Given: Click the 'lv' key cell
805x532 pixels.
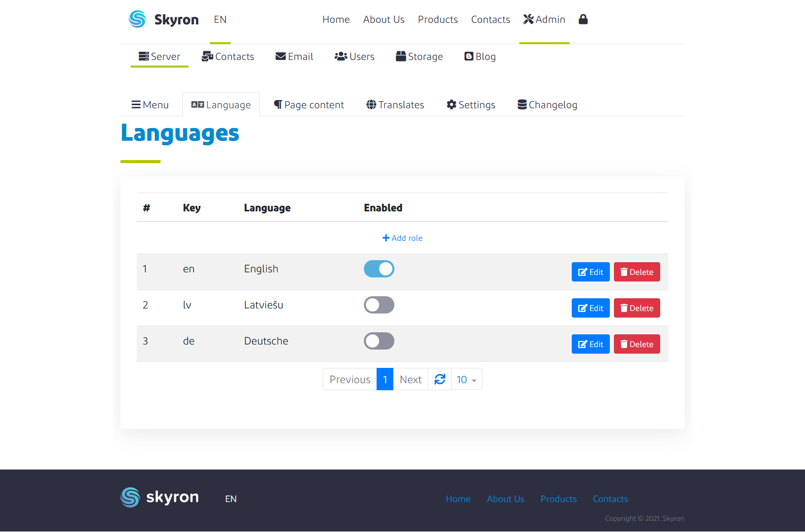Looking at the screenshot, I should (187, 305).
